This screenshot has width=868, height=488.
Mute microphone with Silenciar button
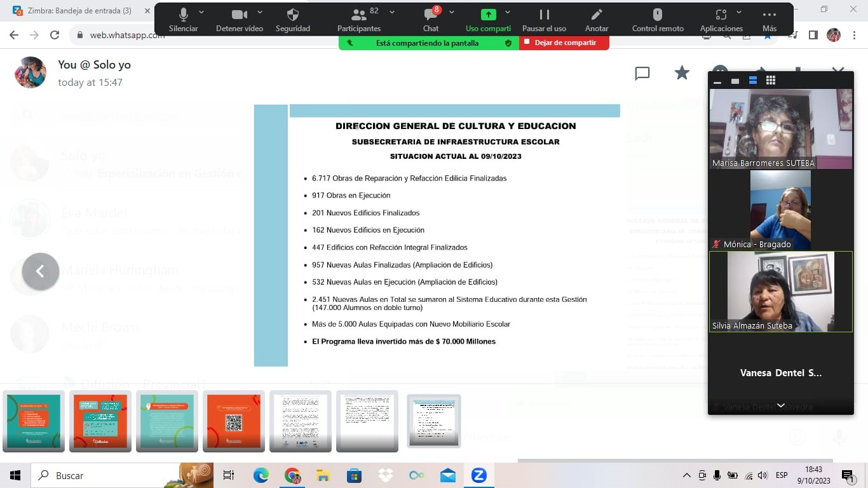pyautogui.click(x=184, y=15)
